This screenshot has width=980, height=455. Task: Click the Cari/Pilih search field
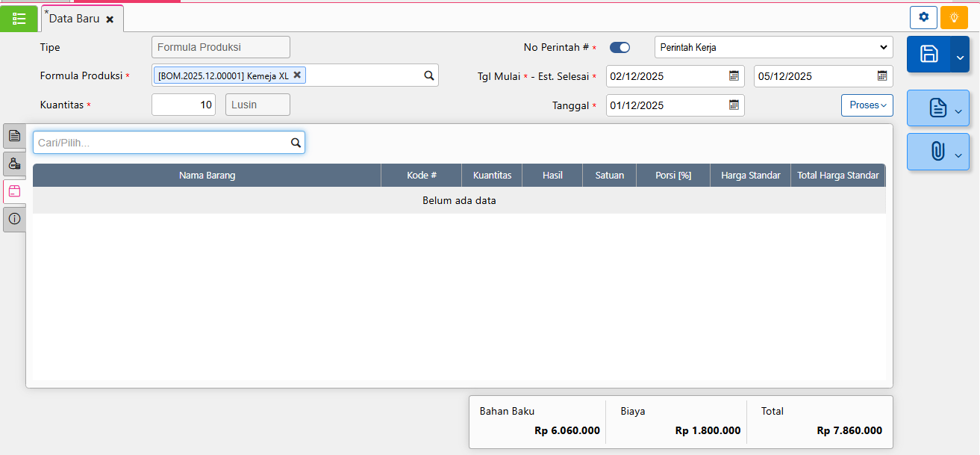point(161,143)
